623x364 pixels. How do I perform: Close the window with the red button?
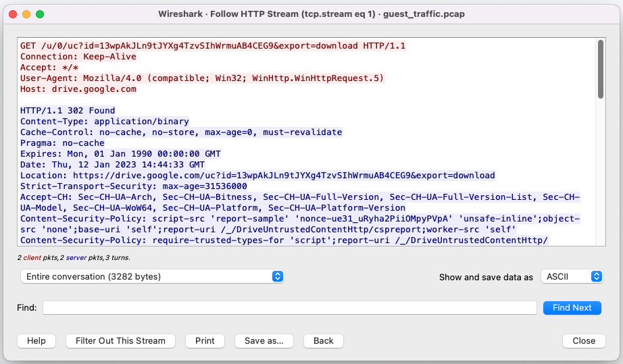(13, 14)
